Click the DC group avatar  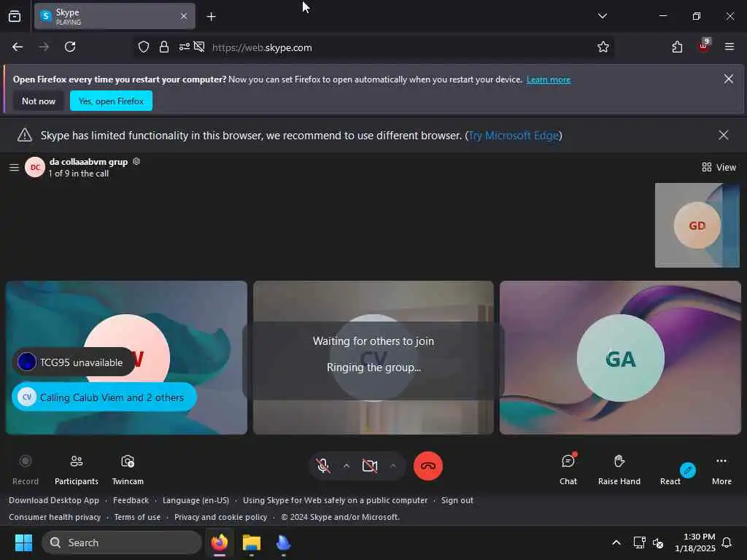35,167
